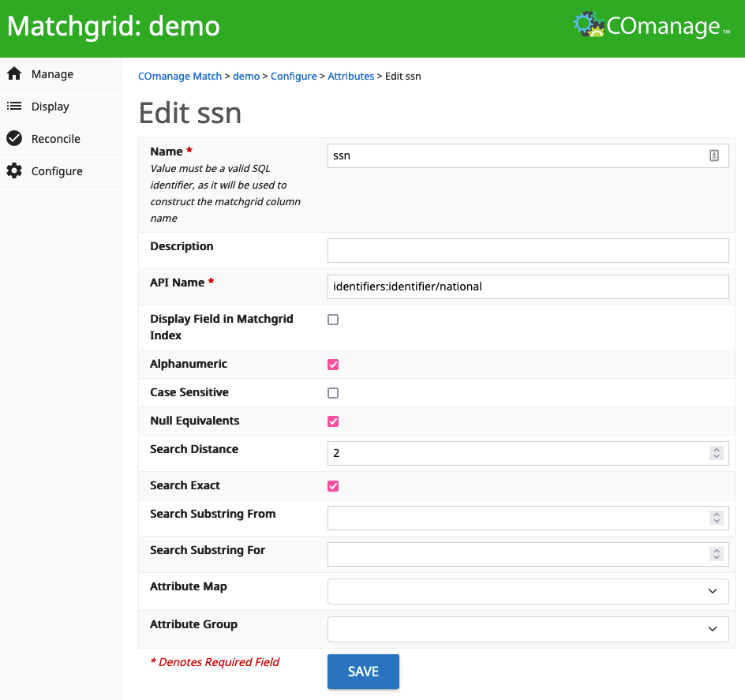
Task: Enable Display Field in Matchgrid Index
Action: click(x=332, y=320)
